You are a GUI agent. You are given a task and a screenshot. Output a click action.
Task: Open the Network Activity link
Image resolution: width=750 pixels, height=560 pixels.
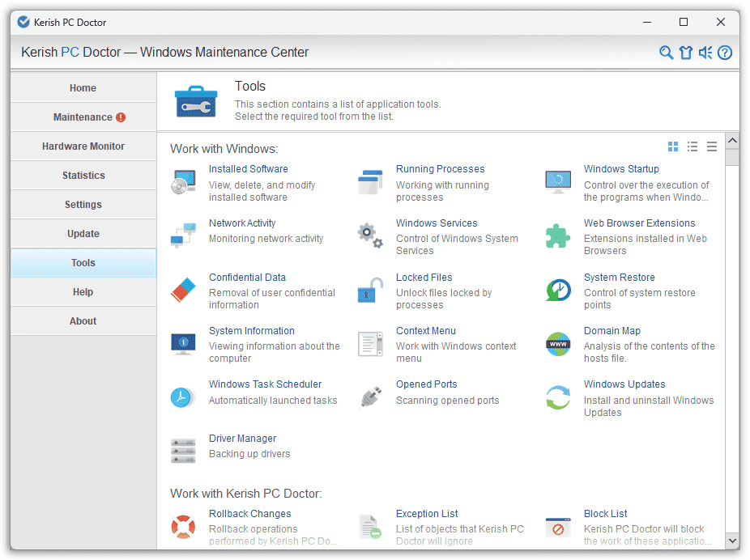pyautogui.click(x=242, y=223)
